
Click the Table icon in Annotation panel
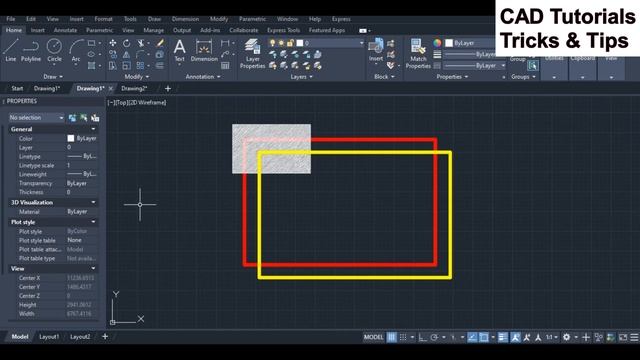click(225, 66)
